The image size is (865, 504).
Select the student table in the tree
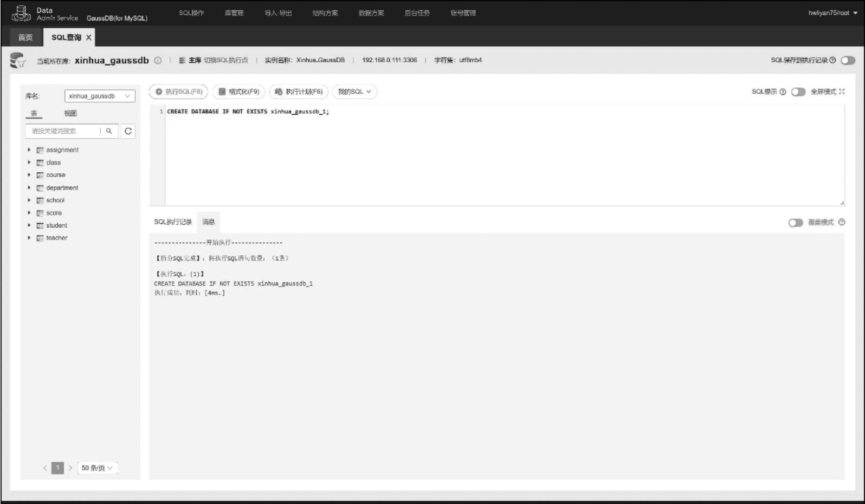[57, 225]
